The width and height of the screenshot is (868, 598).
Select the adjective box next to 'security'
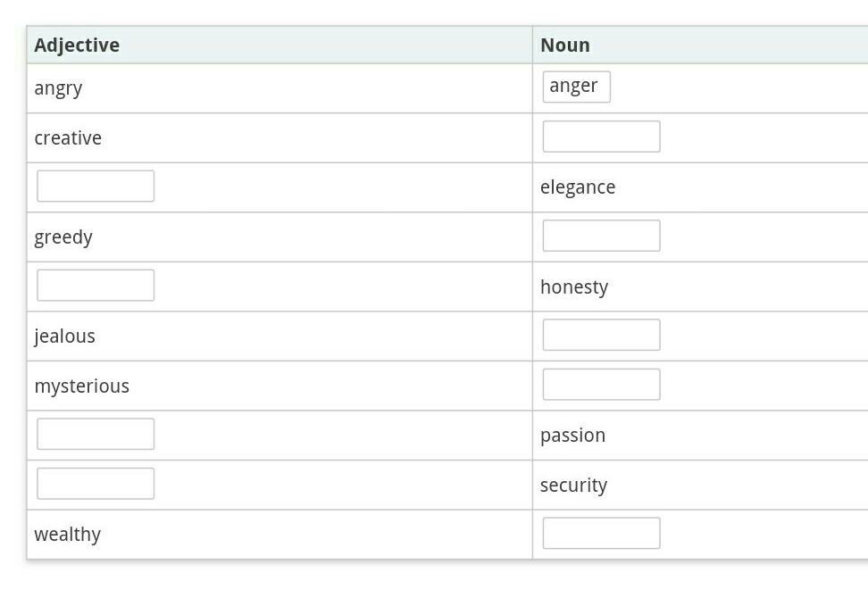(96, 484)
